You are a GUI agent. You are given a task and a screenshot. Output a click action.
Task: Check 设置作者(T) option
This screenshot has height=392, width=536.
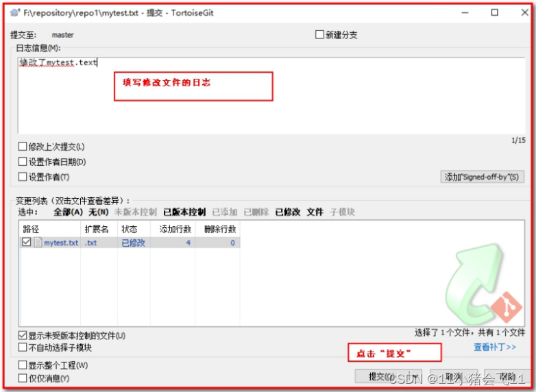coord(23,177)
